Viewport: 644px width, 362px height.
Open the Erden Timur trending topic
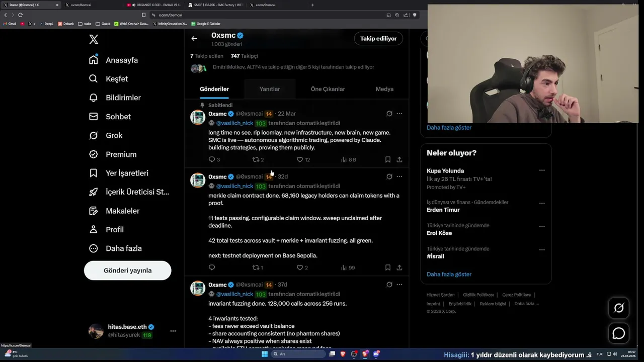point(443,210)
